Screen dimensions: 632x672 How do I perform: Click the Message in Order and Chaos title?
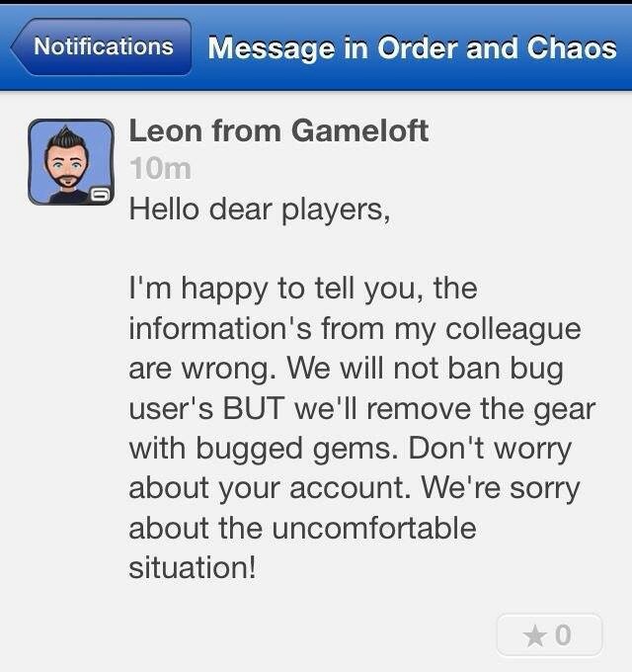pos(412,47)
